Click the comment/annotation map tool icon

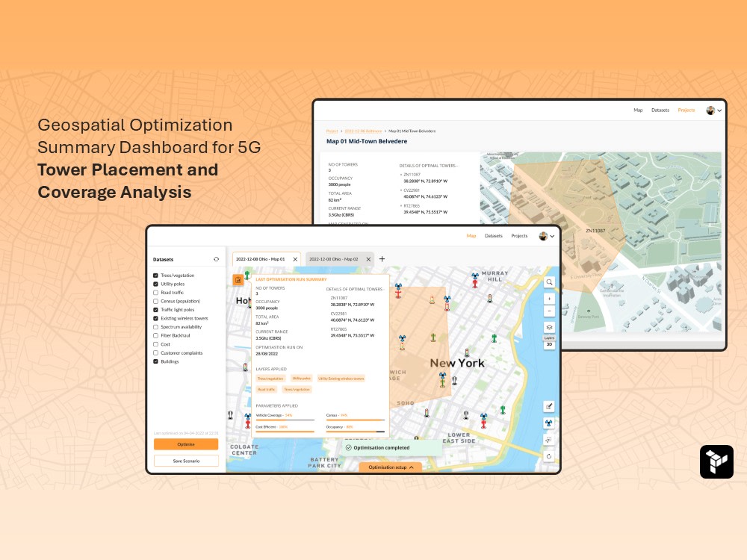point(549,440)
